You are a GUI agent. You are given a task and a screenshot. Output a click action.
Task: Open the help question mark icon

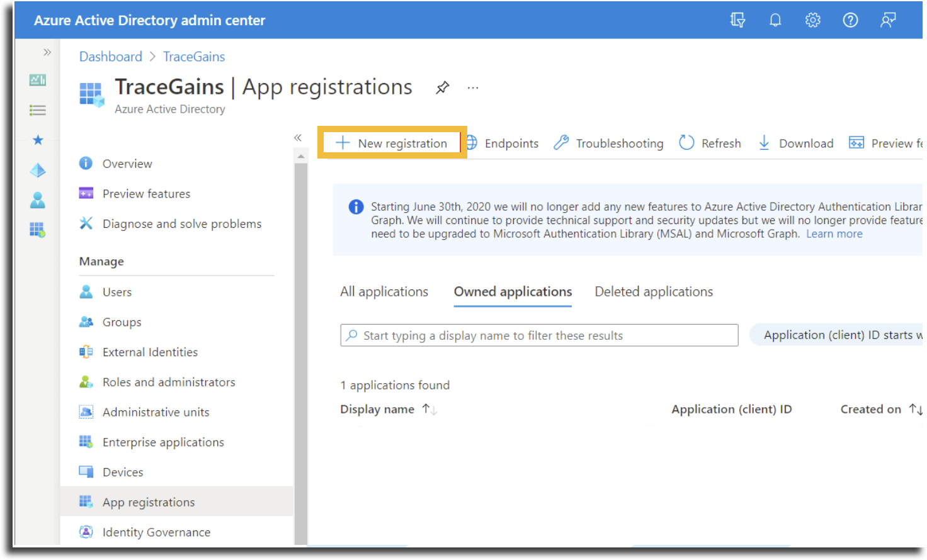(850, 20)
